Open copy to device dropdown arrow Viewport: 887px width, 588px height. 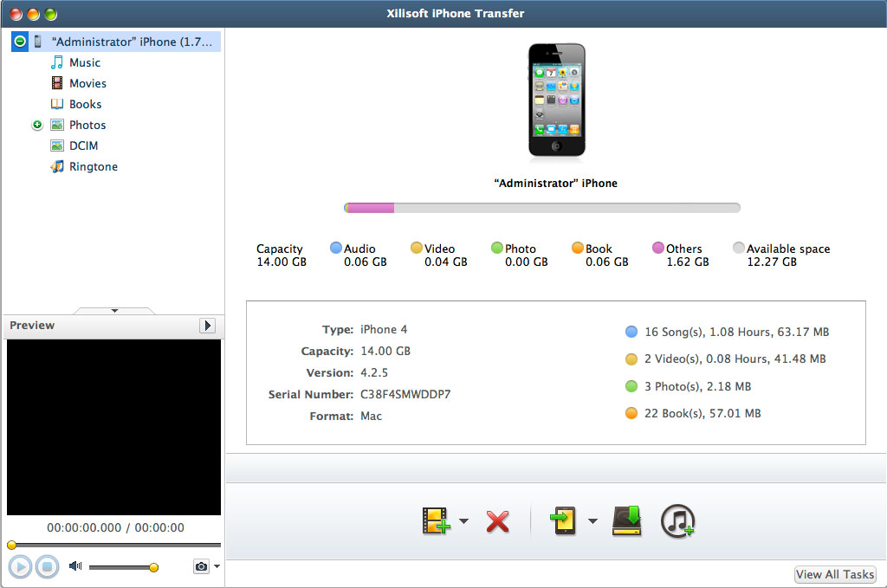(x=592, y=521)
